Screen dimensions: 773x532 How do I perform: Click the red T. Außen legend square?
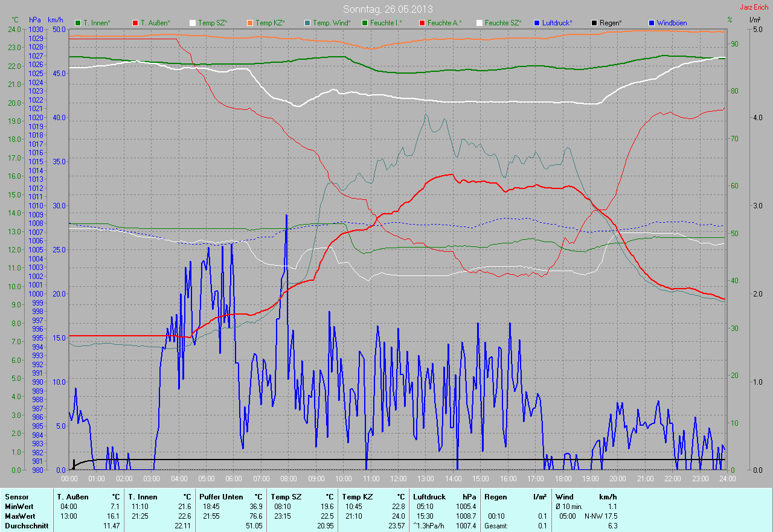[x=135, y=23]
